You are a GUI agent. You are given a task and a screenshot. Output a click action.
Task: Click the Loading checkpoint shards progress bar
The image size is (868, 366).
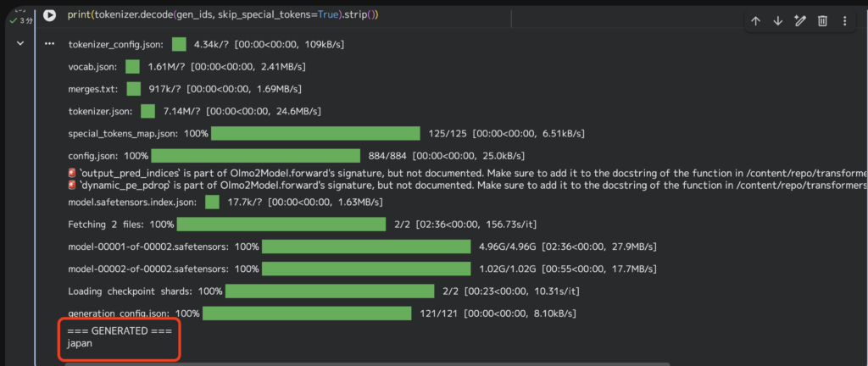(x=330, y=291)
